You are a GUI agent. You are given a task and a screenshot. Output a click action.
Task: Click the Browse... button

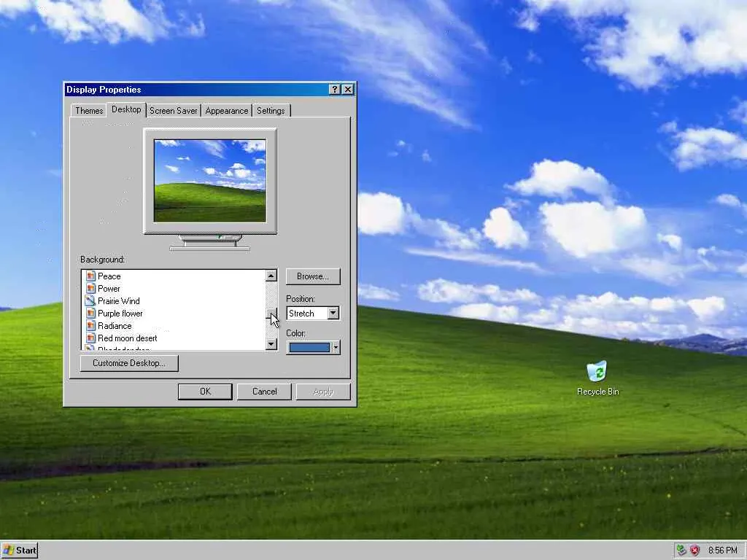coord(313,276)
